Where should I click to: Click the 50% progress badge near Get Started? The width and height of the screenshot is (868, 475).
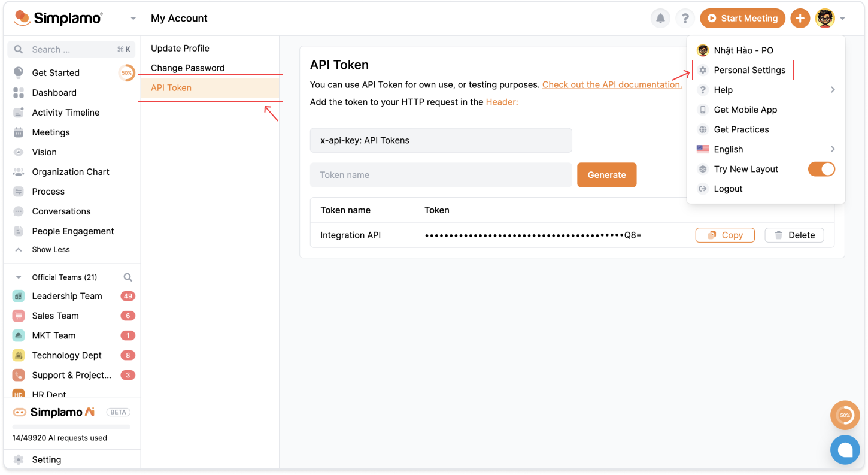coord(126,73)
